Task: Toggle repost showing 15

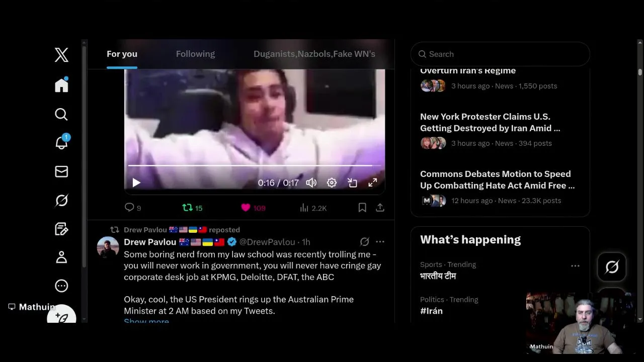Action: tap(192, 208)
